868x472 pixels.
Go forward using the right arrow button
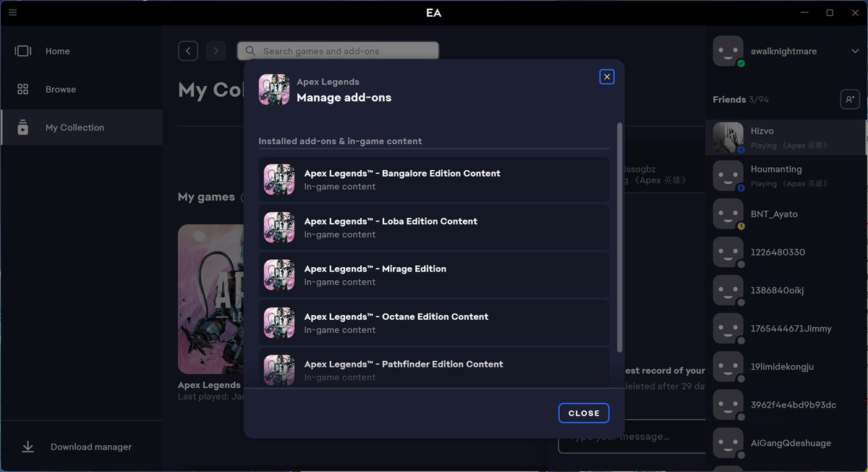[216, 51]
